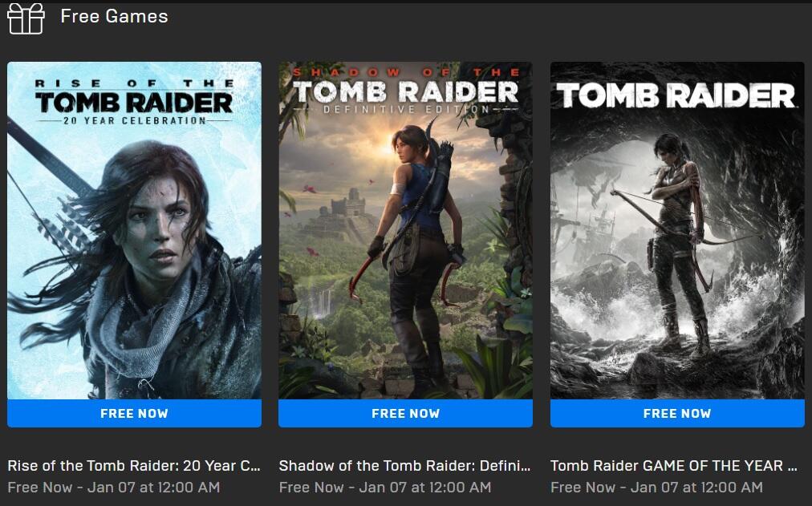
Task: Open the Rise of the Tomb Raider cover art
Action: (x=134, y=231)
